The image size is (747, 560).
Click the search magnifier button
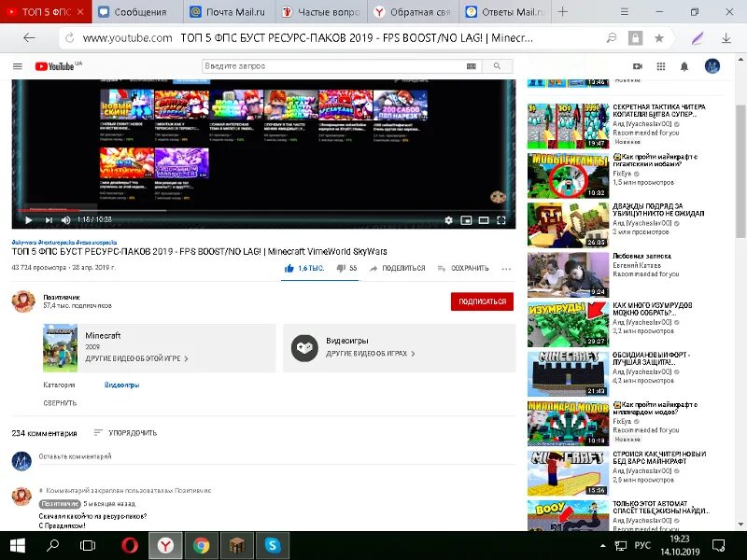(497, 66)
